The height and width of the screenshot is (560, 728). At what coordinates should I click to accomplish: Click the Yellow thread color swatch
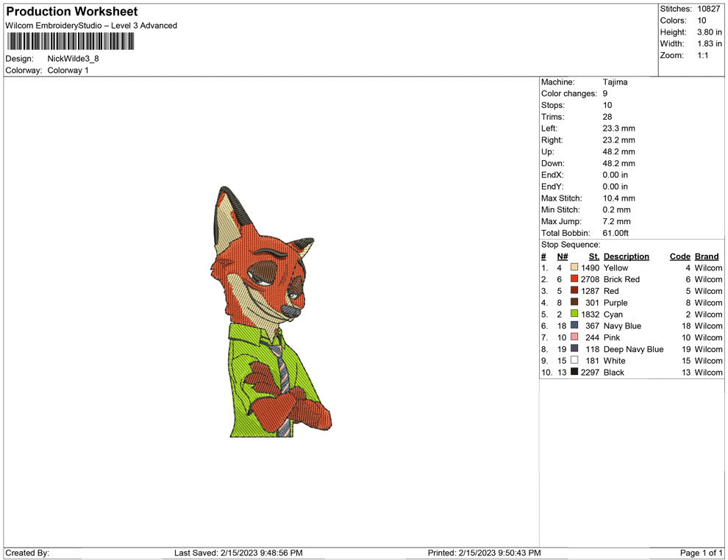coord(574,268)
